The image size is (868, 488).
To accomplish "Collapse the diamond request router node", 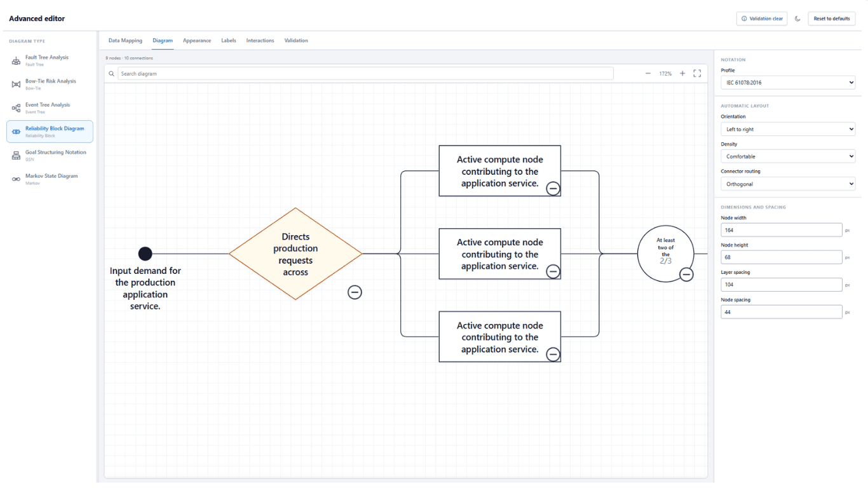I will pyautogui.click(x=355, y=292).
